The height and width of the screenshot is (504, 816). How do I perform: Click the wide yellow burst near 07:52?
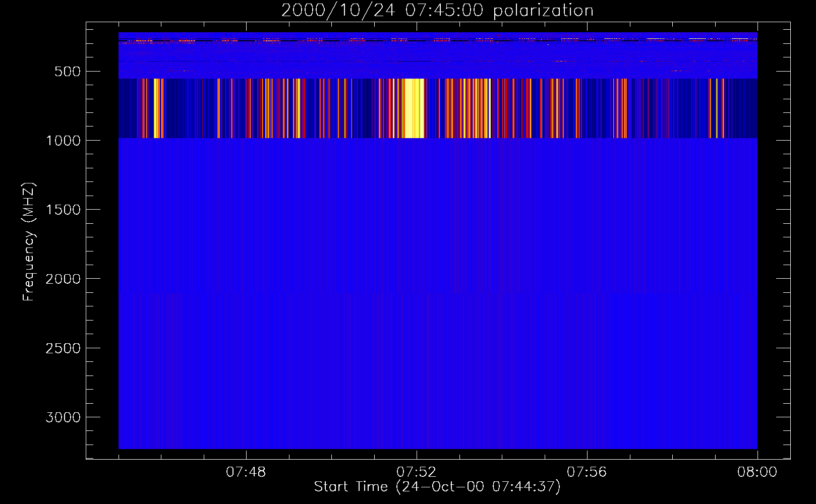click(415, 108)
